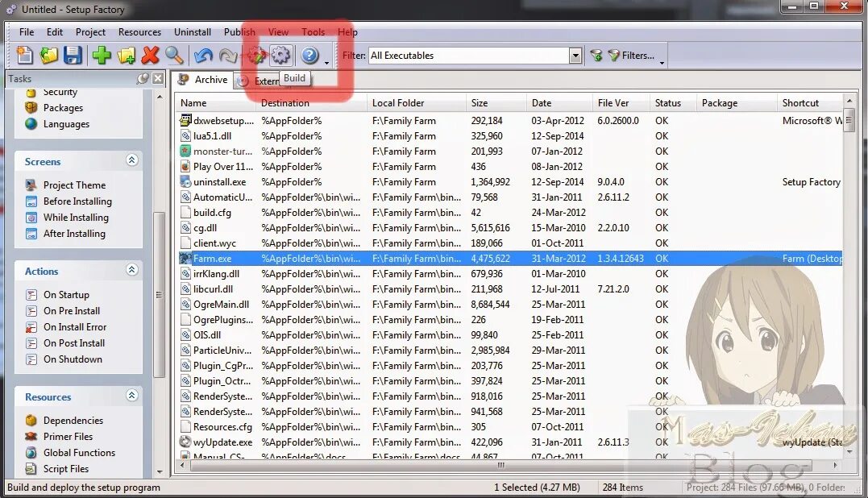
Task: Open Languages in the Tasks pane
Action: click(x=66, y=124)
